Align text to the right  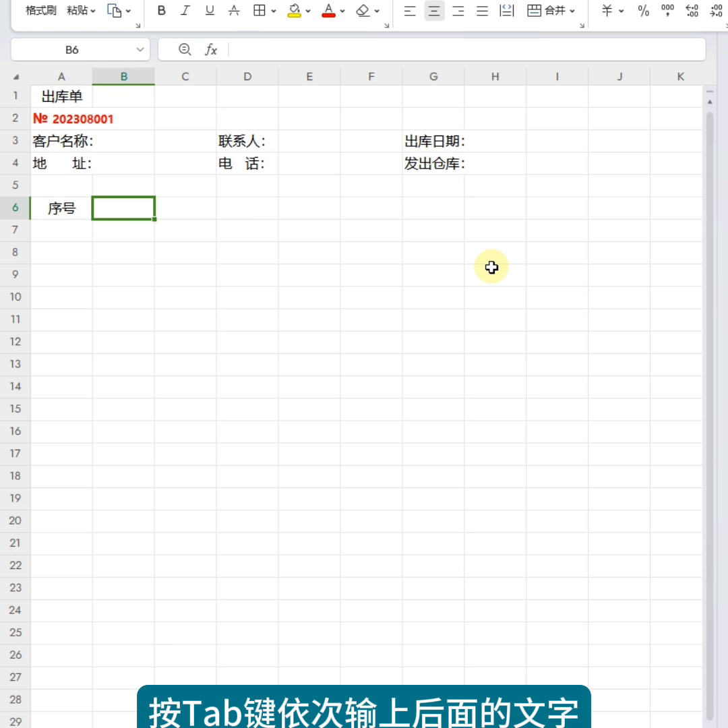(x=458, y=10)
